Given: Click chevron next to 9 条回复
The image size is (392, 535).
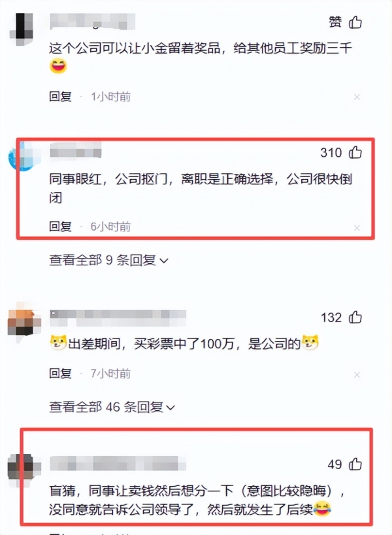Looking at the screenshot, I should tap(164, 261).
